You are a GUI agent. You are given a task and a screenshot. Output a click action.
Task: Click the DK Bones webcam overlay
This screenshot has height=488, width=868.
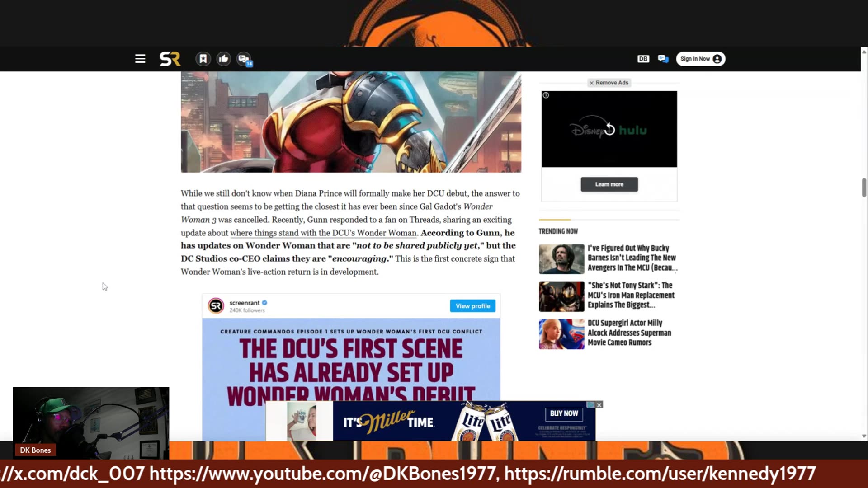pyautogui.click(x=91, y=423)
